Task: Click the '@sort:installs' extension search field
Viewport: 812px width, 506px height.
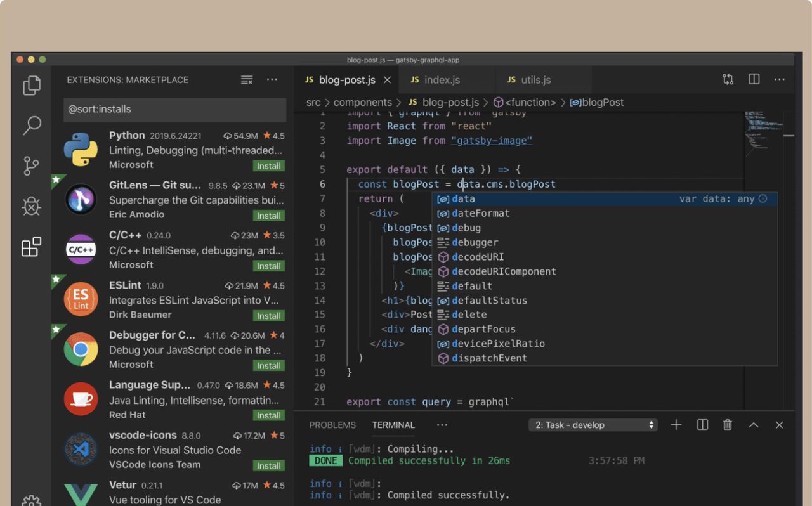Action: [x=174, y=109]
